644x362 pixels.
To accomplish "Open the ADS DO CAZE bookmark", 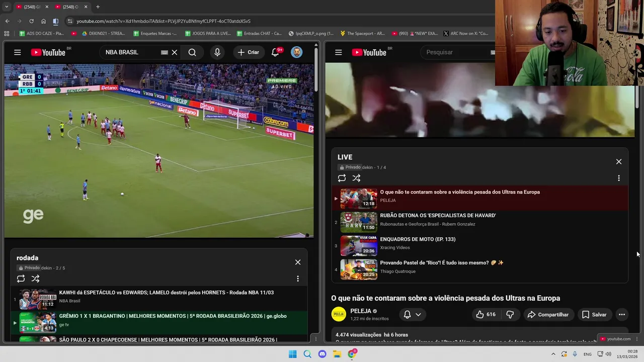I will pos(42,34).
